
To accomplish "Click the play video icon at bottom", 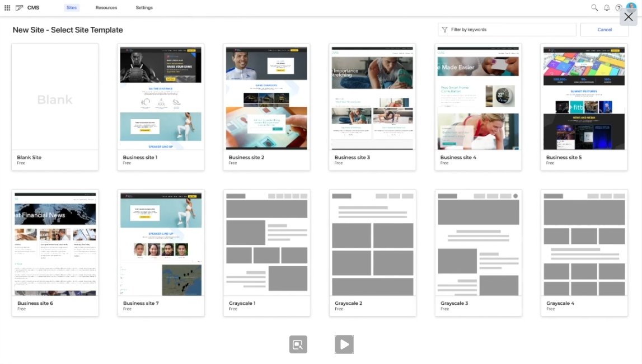I will 344,344.
